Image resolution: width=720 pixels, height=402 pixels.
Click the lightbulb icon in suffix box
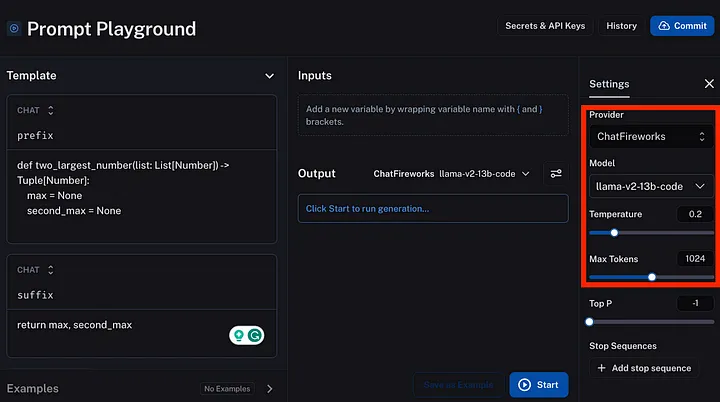pos(239,337)
